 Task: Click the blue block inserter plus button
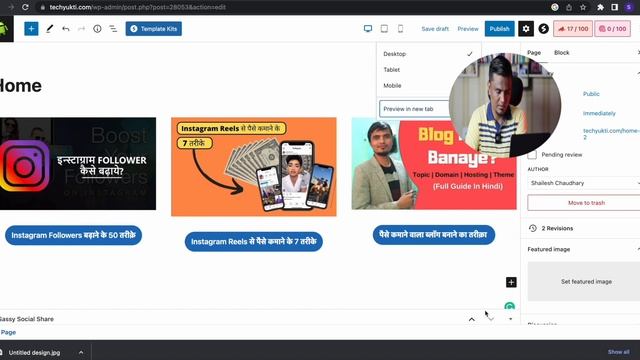(31, 29)
